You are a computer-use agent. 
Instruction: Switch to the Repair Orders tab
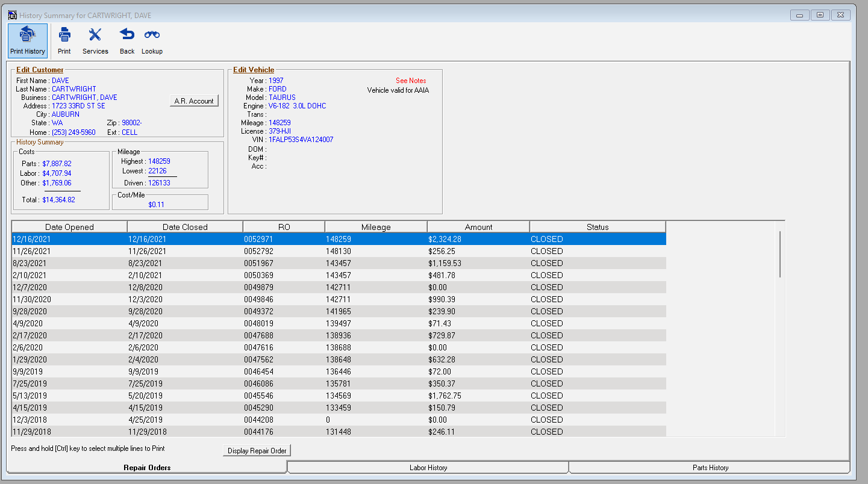click(x=147, y=467)
